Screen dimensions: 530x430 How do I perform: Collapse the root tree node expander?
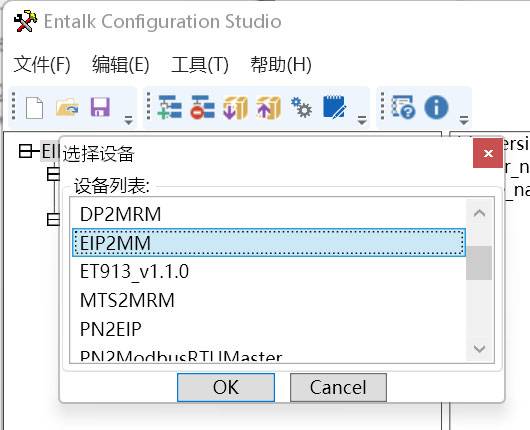point(25,151)
